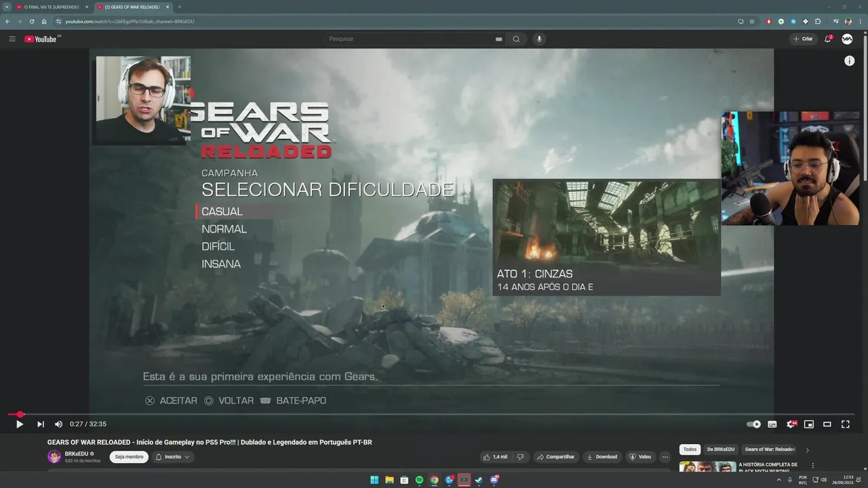Open the Chrome profile avatar
This screenshot has height=488, width=868.
click(848, 21)
